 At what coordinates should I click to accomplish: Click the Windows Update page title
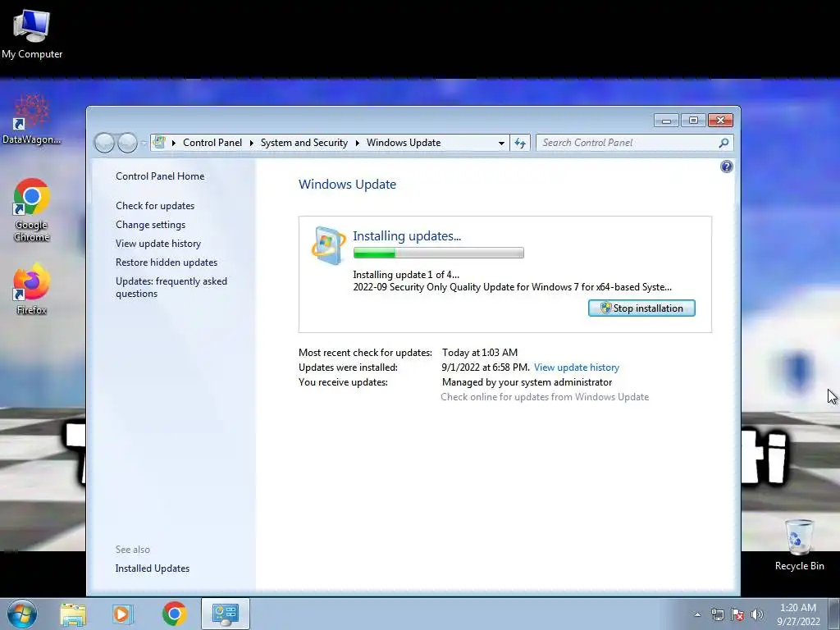click(347, 185)
